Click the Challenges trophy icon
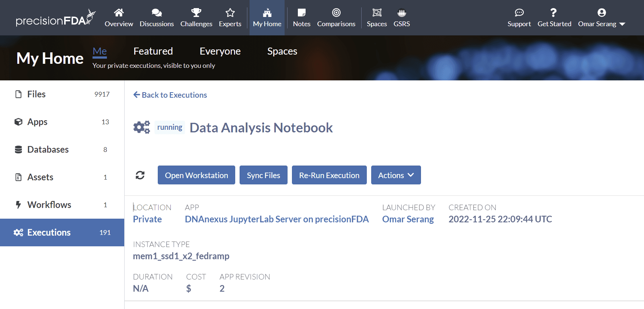The image size is (644, 309). pyautogui.click(x=196, y=13)
